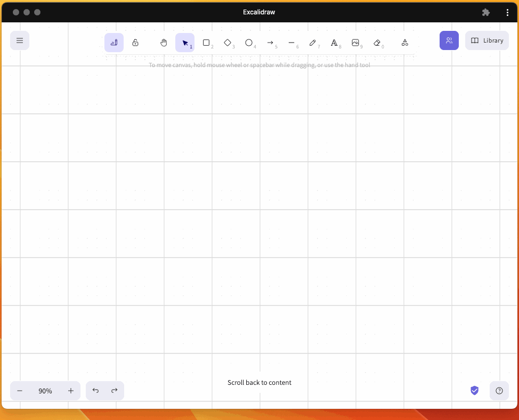Image resolution: width=519 pixels, height=420 pixels.
Task: Select the Diamond tool
Action: (x=229, y=43)
